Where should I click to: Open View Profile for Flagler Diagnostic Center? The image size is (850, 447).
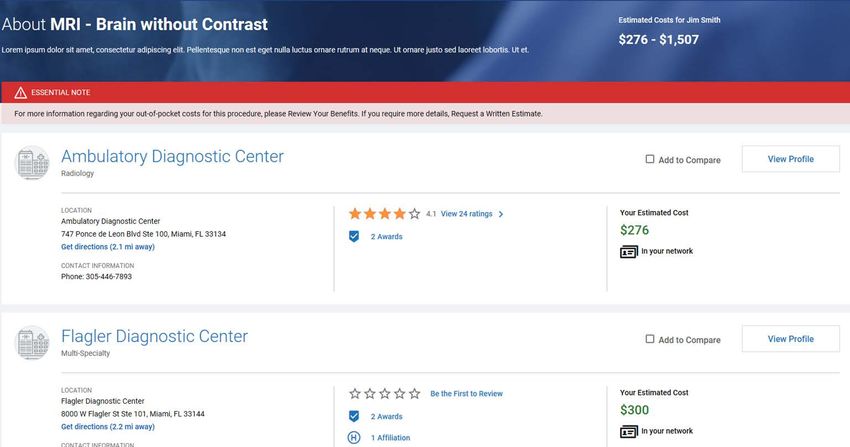(x=790, y=339)
